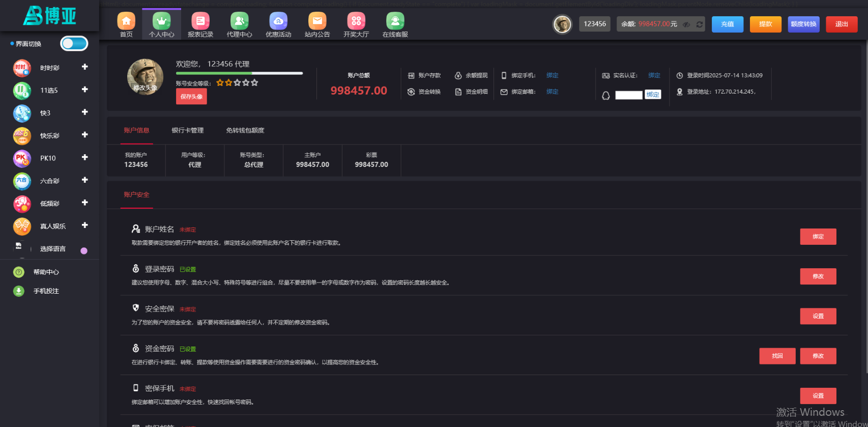Image resolution: width=868 pixels, height=427 pixels.
Task: Log out with the red 退出 button
Action: (842, 24)
